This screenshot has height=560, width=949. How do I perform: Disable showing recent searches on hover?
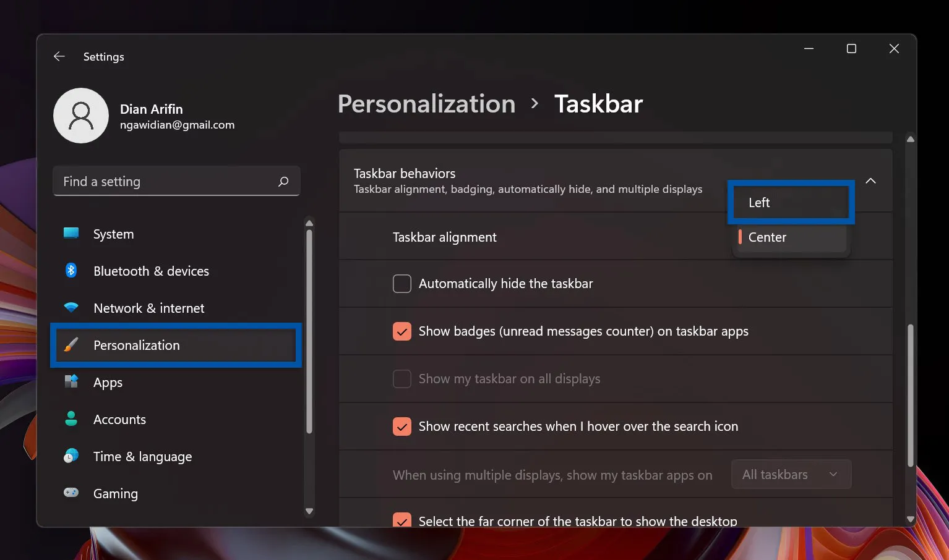click(x=402, y=426)
